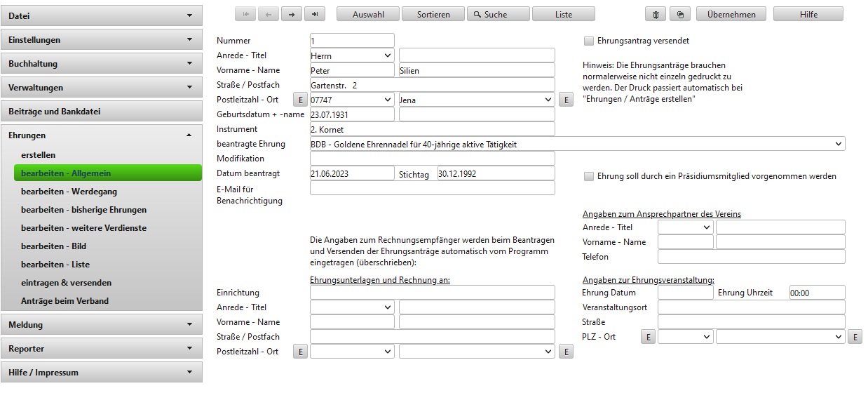The height and width of the screenshot is (393, 868).
Task: Open the Ort dropdown showing Jena
Action: (477, 100)
